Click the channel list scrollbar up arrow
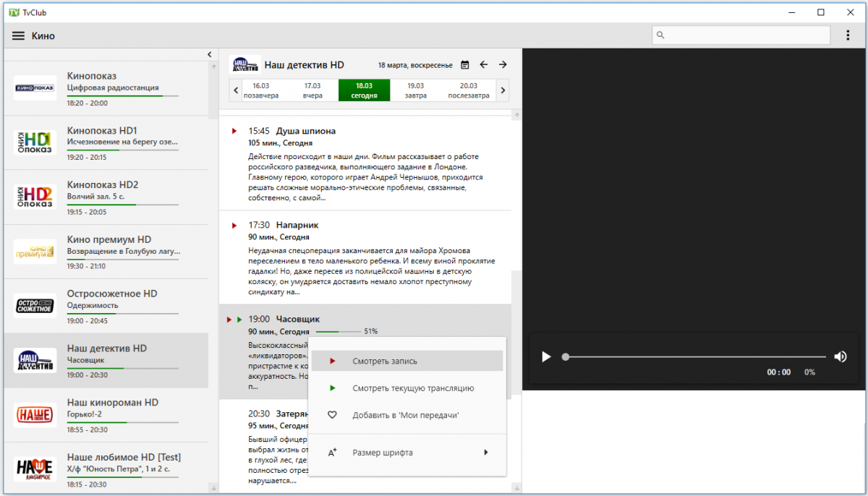Image resolution: width=868 pixels, height=496 pixels. [x=213, y=67]
